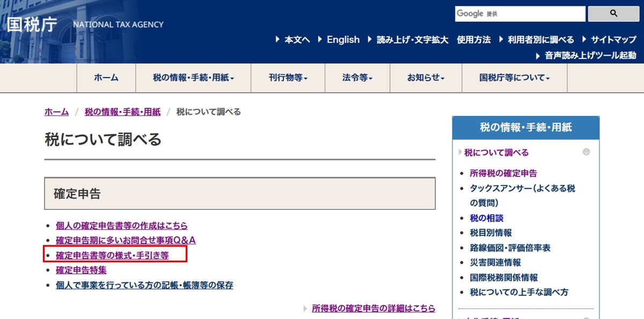Open サイトマップ link

613,40
